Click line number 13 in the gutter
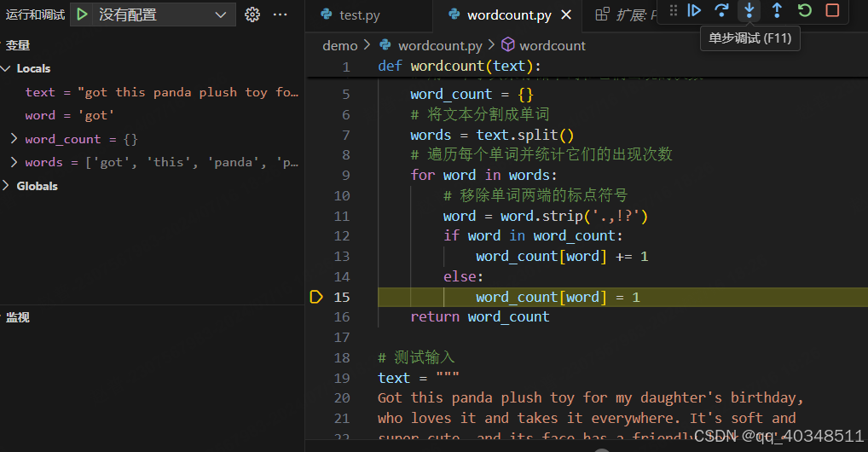868x452 pixels. (342, 257)
